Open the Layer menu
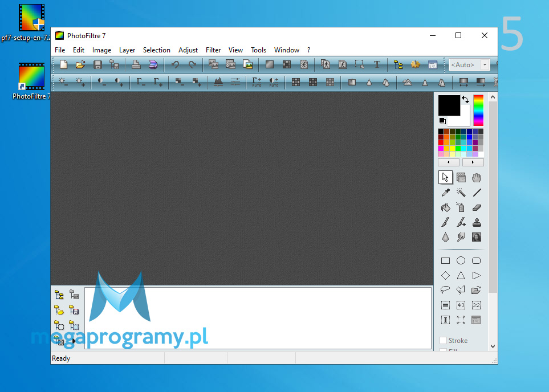The height and width of the screenshot is (392, 549). coord(127,50)
